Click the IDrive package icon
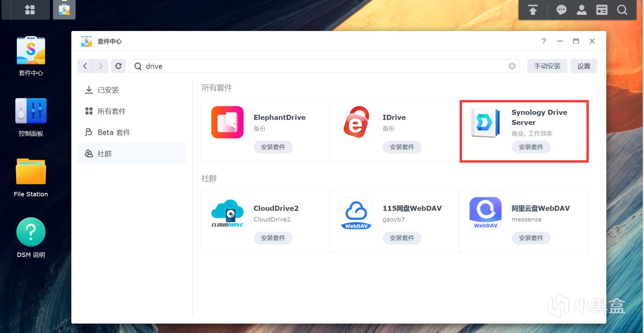This screenshot has height=333, width=644. pos(357,122)
